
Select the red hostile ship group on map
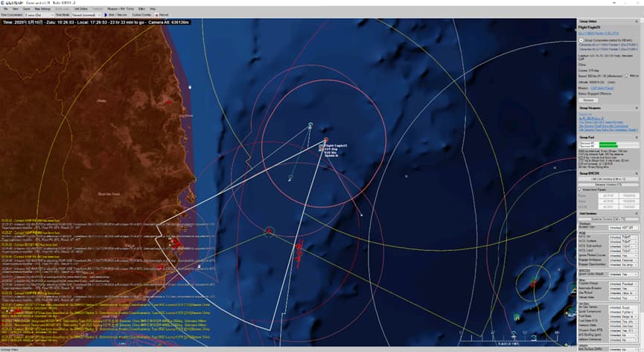pyautogui.click(x=299, y=252)
